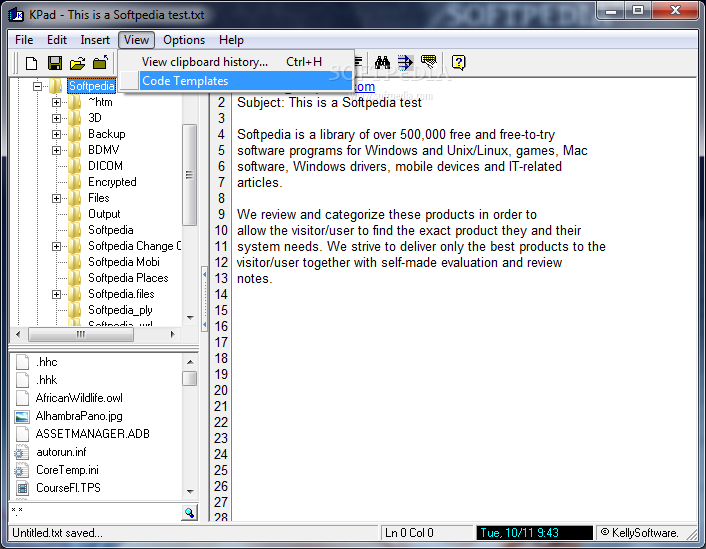Expand the BDMV folder node
Screen dimensions: 706x549
tap(56, 150)
